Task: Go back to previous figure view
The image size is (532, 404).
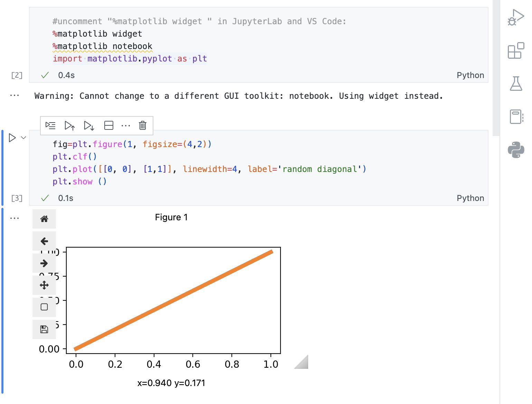Action: click(44, 241)
